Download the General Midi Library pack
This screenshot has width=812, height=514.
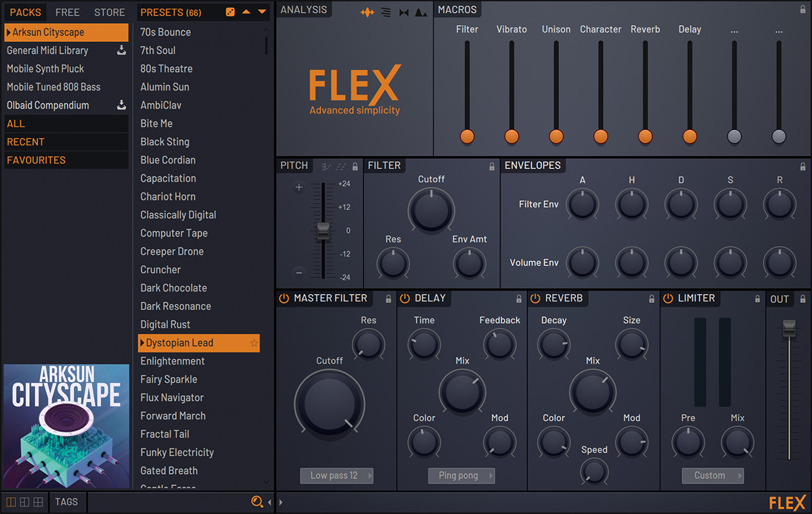(122, 51)
